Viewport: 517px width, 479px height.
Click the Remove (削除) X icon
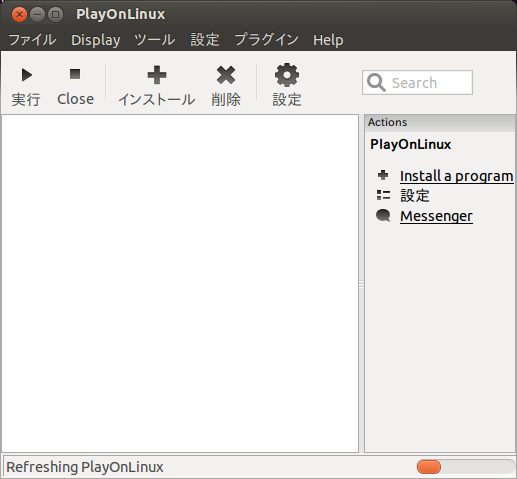click(x=226, y=75)
